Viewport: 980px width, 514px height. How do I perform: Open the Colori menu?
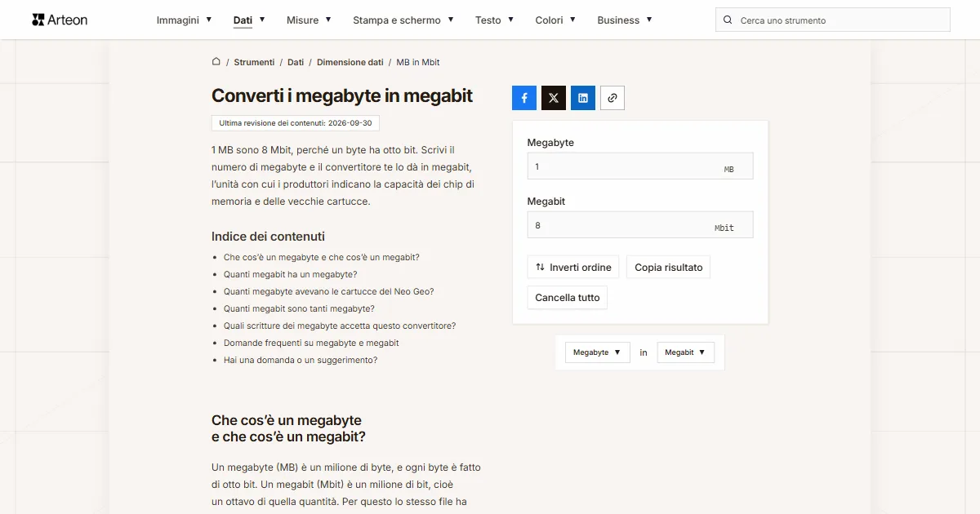556,20
